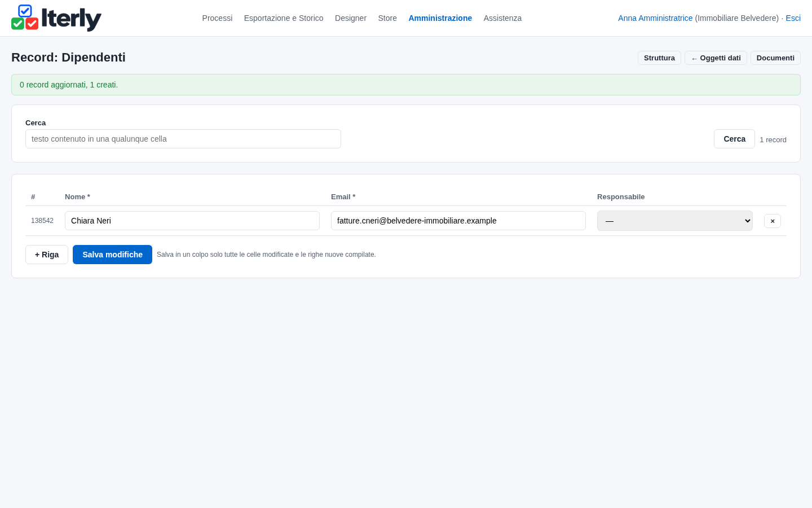This screenshot has height=508, width=812.
Task: Open Anna Amministratrice's profile link
Action: pyautogui.click(x=655, y=18)
